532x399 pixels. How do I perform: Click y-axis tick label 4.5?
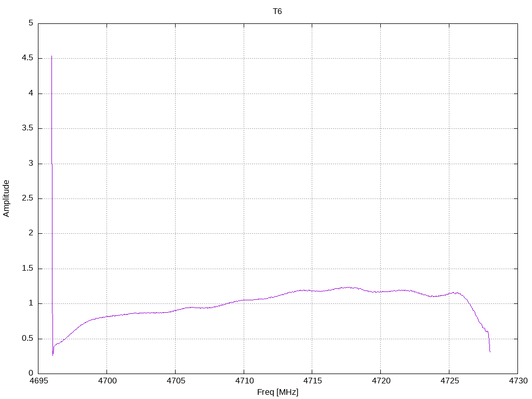pos(28,58)
